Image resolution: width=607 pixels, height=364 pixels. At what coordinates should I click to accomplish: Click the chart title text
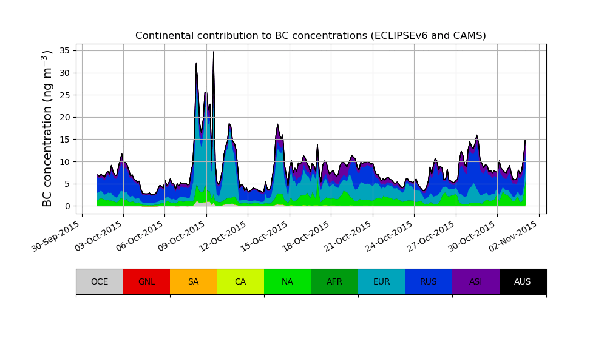pyautogui.click(x=311, y=36)
